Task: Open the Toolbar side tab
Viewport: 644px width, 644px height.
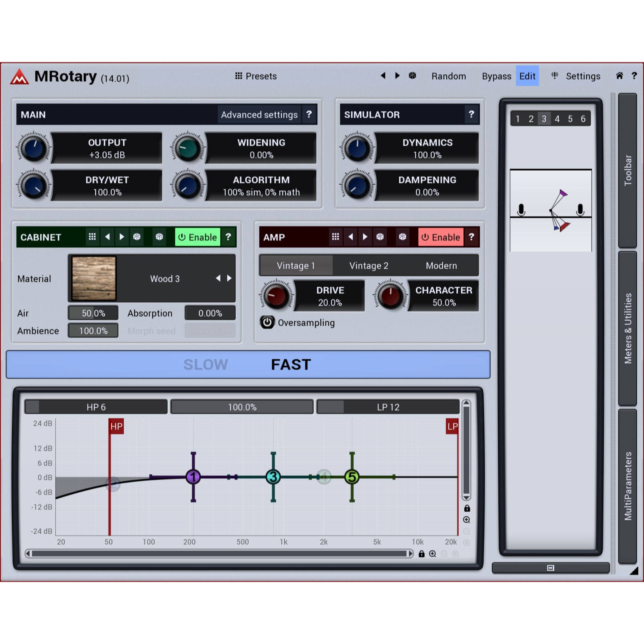Action: tap(628, 170)
